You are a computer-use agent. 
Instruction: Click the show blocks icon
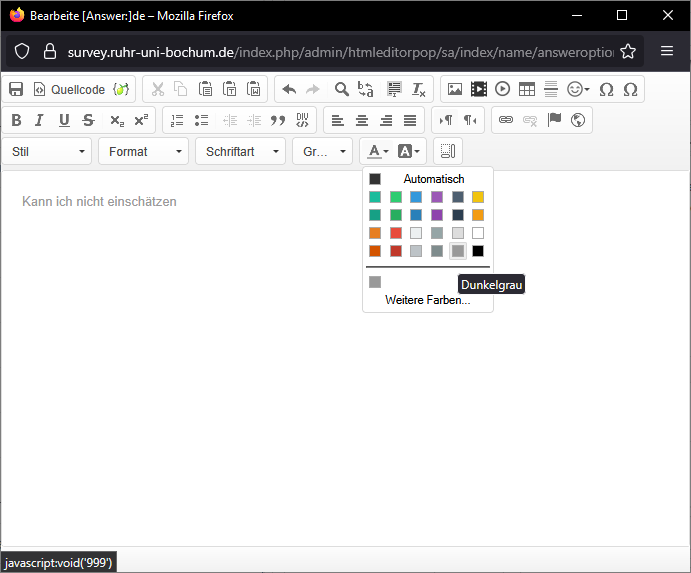448,151
